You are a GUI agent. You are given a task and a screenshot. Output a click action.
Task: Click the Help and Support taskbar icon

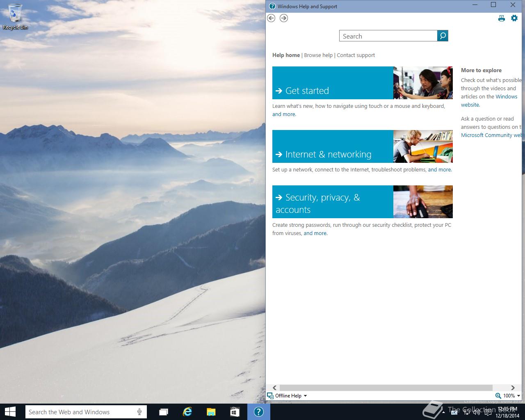[258, 412]
